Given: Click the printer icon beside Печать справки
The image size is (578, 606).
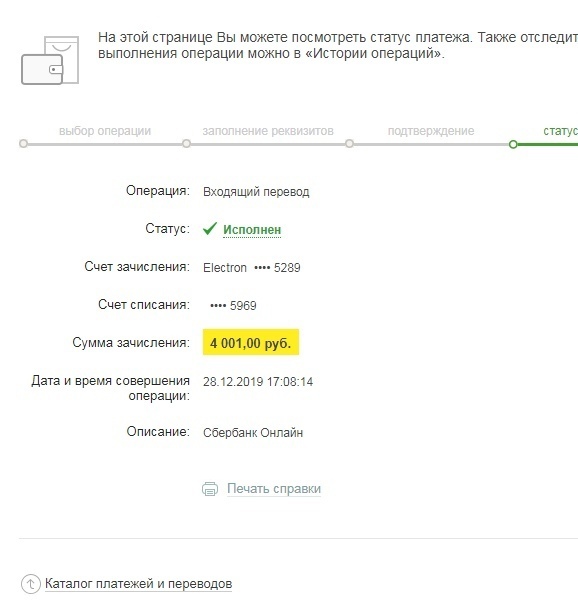Looking at the screenshot, I should pyautogui.click(x=210, y=489).
